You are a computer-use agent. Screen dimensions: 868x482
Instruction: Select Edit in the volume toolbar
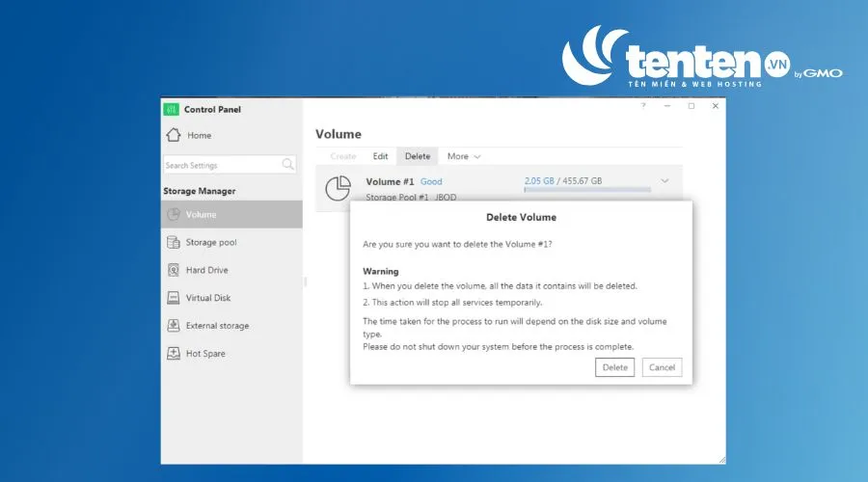tap(380, 156)
